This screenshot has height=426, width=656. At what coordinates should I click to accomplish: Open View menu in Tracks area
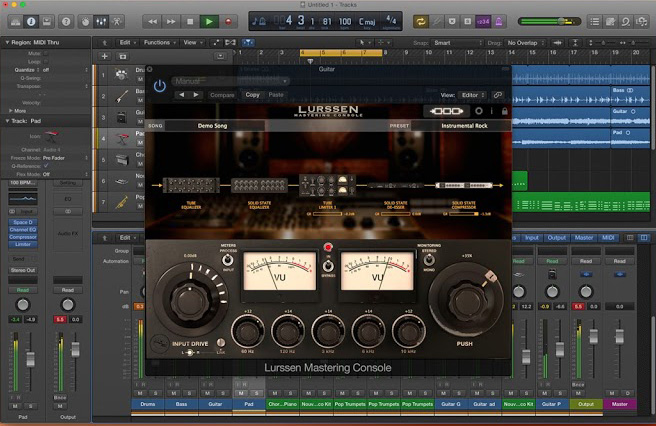pos(192,43)
